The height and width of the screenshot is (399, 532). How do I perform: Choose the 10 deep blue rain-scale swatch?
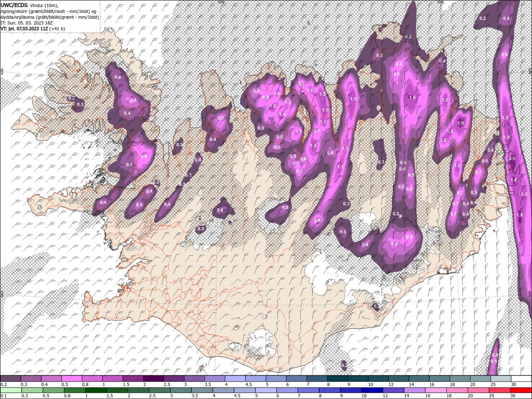pos(372,390)
